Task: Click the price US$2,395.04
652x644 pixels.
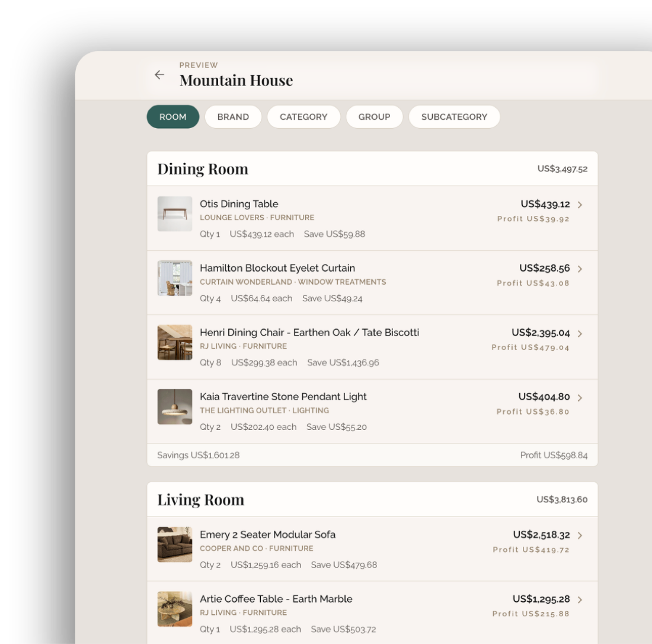Action: 541,333
